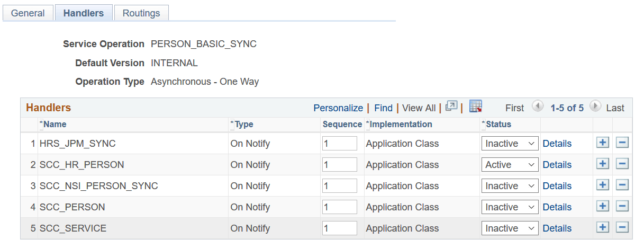Switch to the General tab
The image size is (644, 248).
coord(28,13)
